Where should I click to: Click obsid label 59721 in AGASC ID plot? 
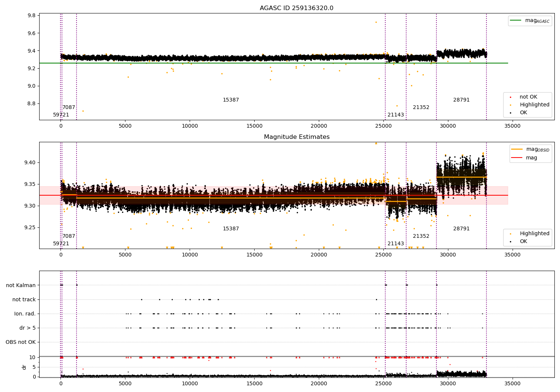[x=61, y=115]
